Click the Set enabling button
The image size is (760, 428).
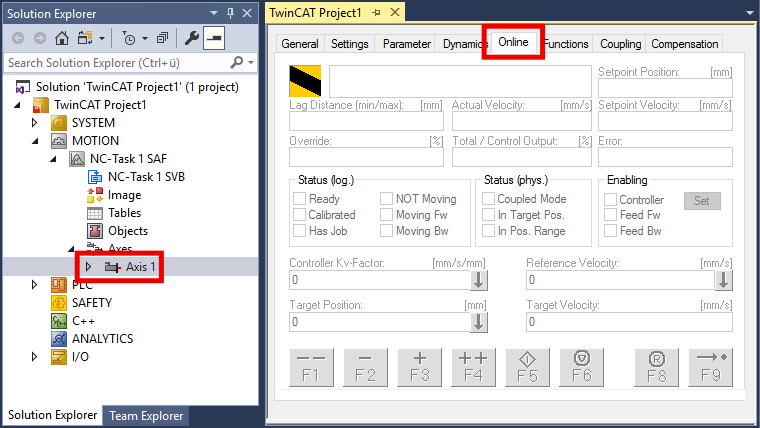[x=702, y=201]
